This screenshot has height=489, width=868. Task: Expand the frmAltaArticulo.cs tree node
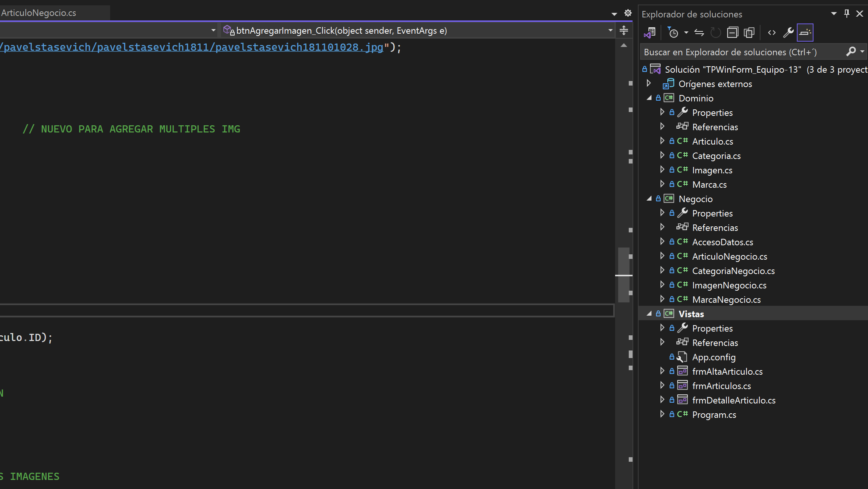point(662,371)
